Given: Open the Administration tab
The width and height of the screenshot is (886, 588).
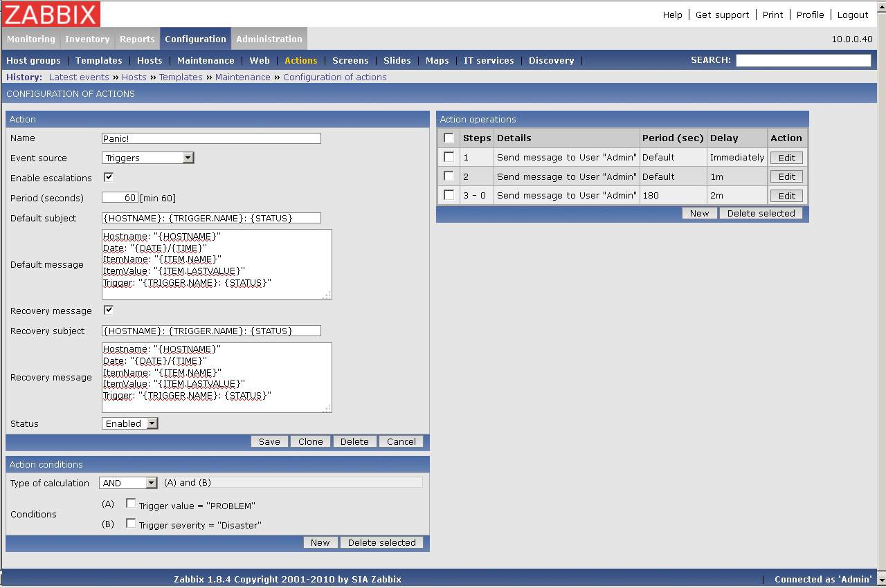Looking at the screenshot, I should [269, 39].
